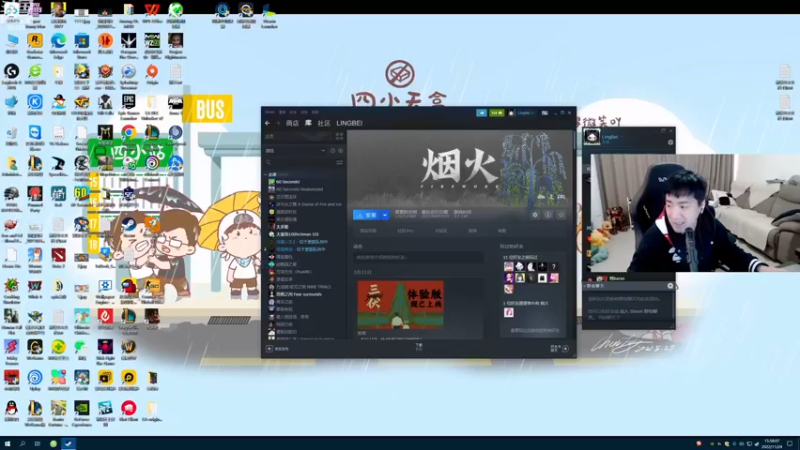800x450 pixels.
Task: Click the Lingbei avatar in friends window
Action: (x=592, y=137)
